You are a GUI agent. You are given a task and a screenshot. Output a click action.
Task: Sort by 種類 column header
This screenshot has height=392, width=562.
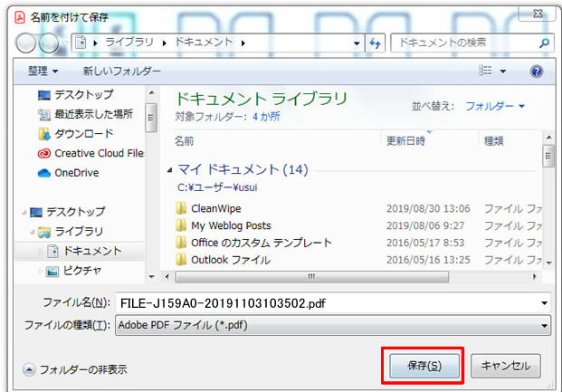point(494,141)
